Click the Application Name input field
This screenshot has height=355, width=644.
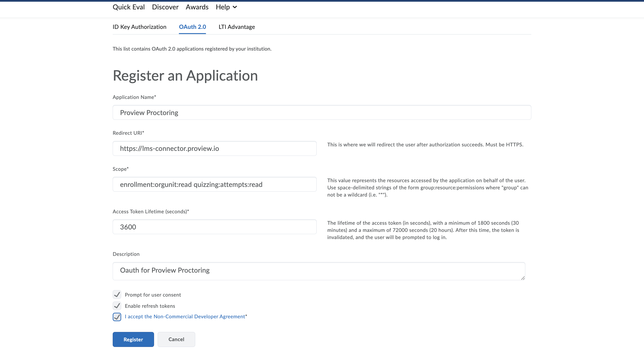(x=322, y=113)
